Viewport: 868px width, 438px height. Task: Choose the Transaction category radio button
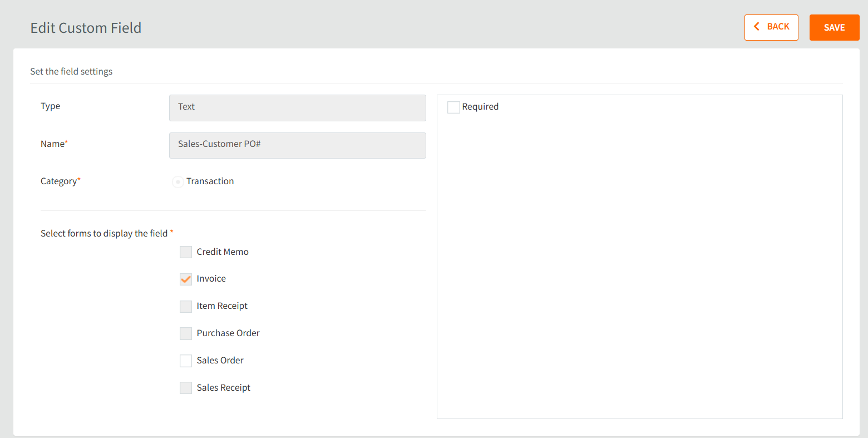click(x=178, y=182)
